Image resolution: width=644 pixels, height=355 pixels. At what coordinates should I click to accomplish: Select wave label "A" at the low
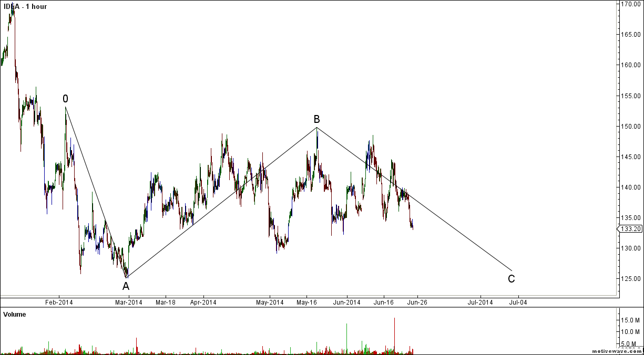(126, 286)
